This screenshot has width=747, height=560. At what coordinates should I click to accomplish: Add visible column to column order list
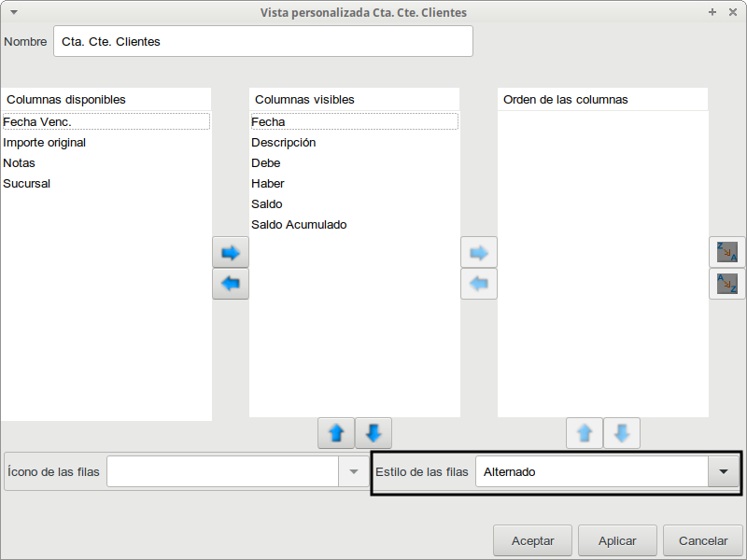point(479,252)
